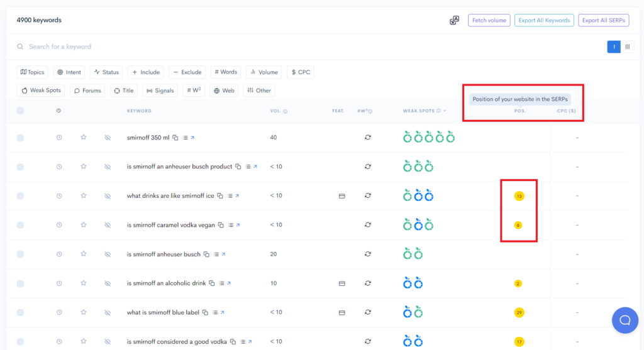Click clock icon in table header

[x=58, y=111]
